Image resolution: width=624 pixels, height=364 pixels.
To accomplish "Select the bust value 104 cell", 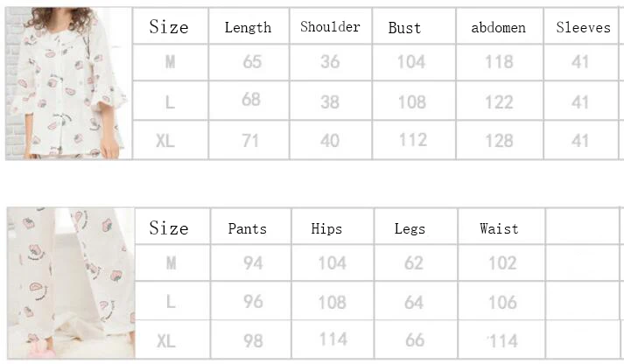I will (414, 62).
